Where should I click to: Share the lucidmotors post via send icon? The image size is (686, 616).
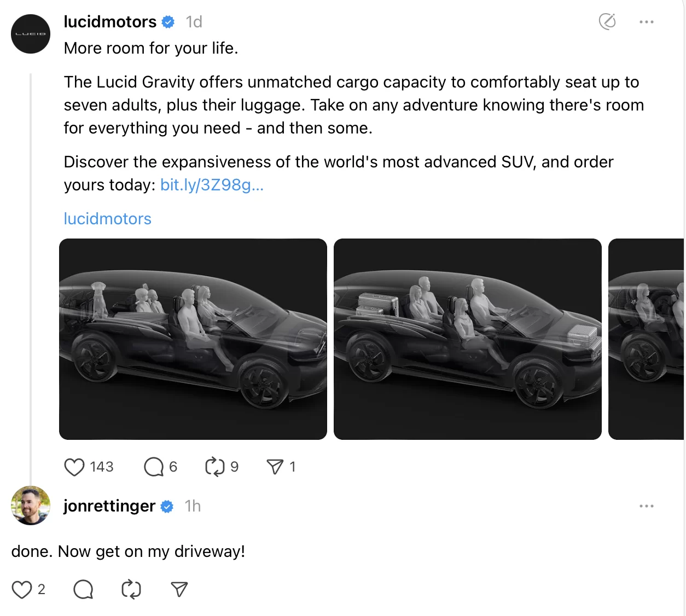point(275,467)
